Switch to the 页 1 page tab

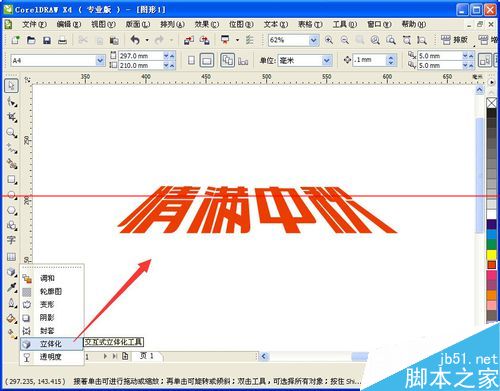[x=147, y=356]
